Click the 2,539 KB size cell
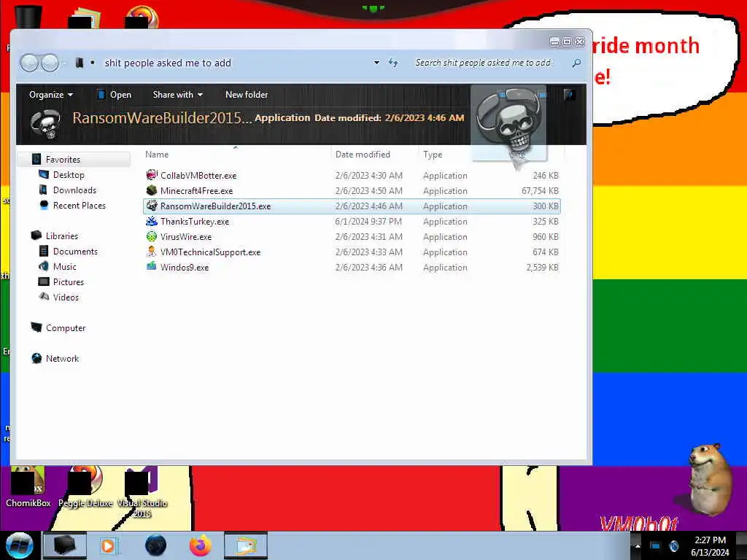 coord(542,267)
